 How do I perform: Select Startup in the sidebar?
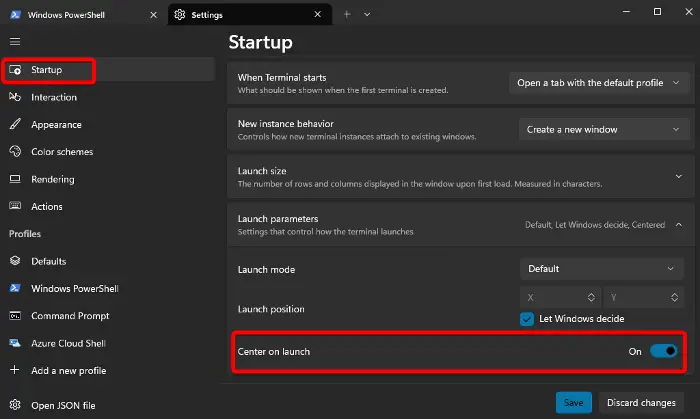click(108, 70)
